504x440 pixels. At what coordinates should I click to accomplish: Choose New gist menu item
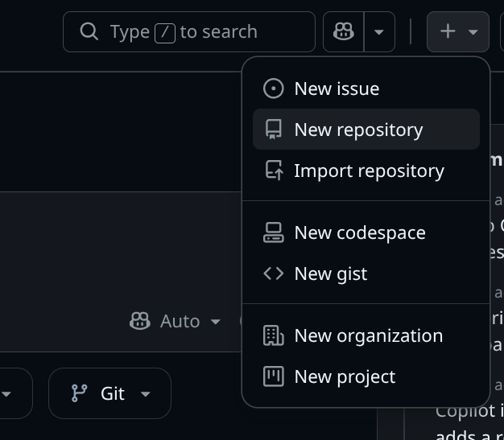click(366, 273)
